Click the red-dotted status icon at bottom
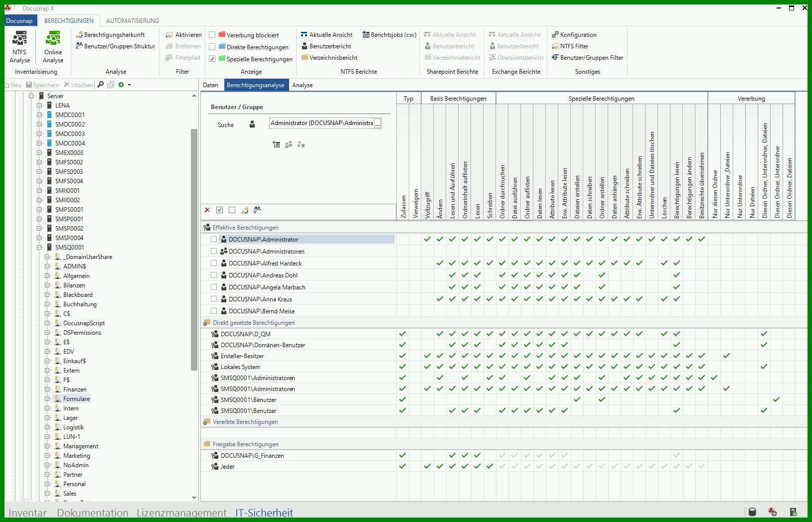The image size is (812, 522). pos(773,512)
